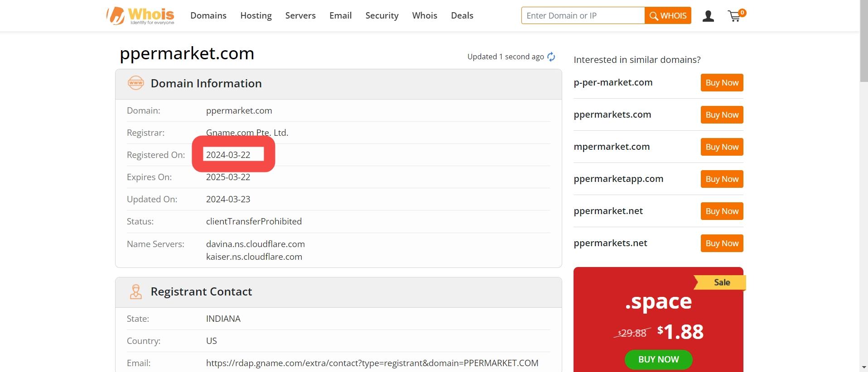Open the Domains menu
The width and height of the screenshot is (868, 372).
coord(208,15)
